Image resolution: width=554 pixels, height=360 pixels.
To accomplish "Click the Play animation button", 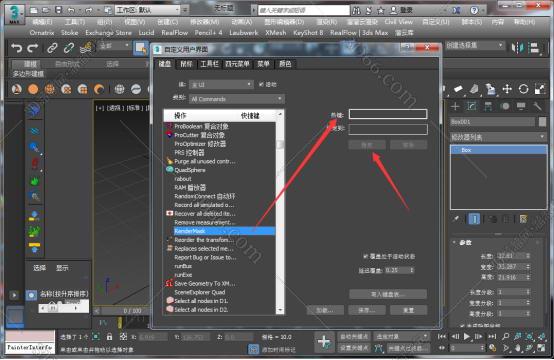I will pos(467,336).
